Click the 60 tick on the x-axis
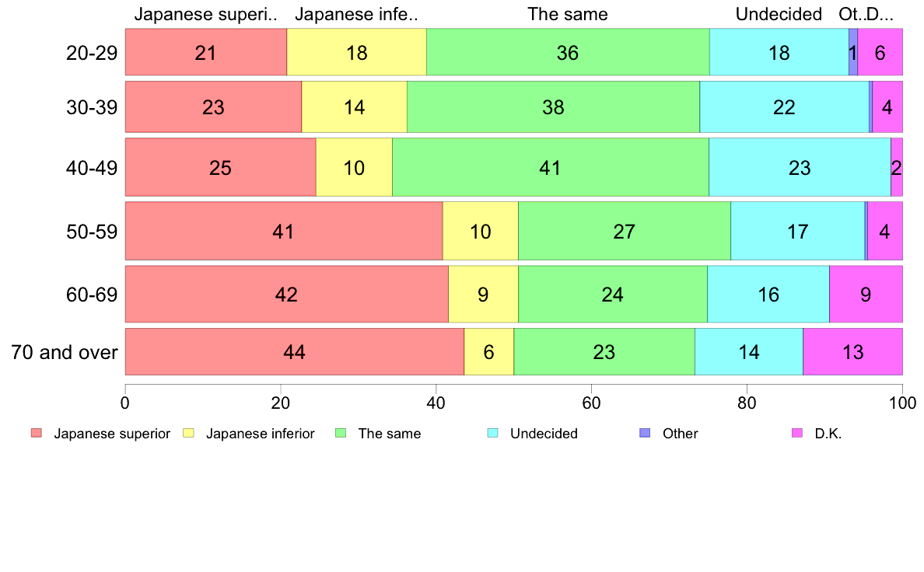This screenshot has width=924, height=572. point(591,403)
